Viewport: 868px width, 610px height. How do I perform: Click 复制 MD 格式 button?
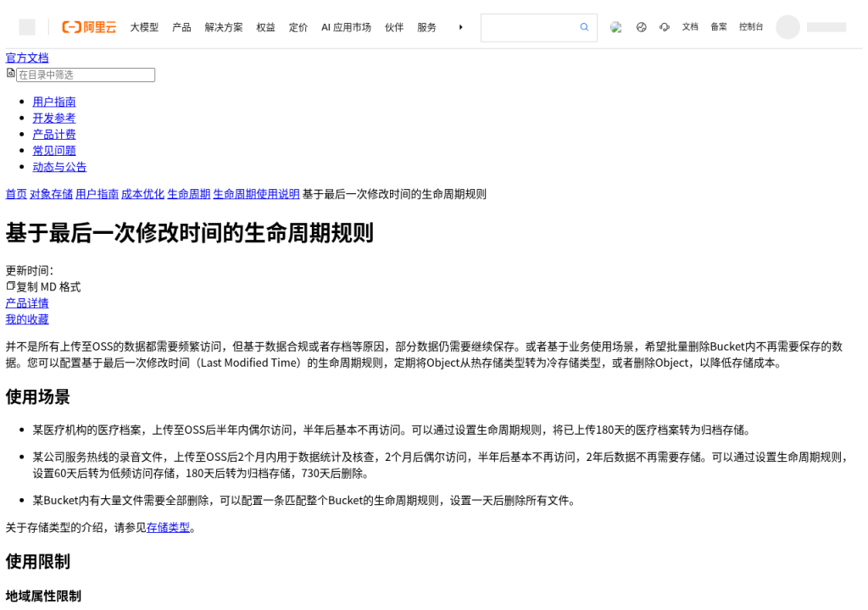click(48, 286)
